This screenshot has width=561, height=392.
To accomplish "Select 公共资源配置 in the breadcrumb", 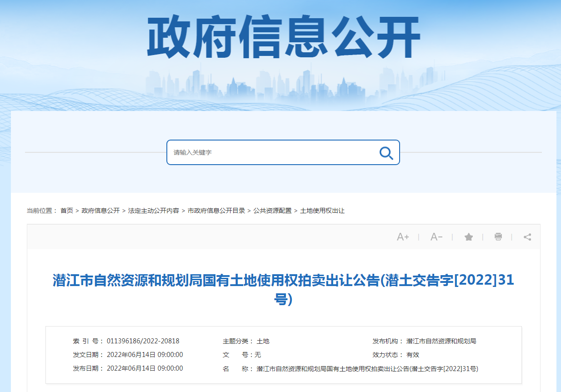I will [x=272, y=211].
